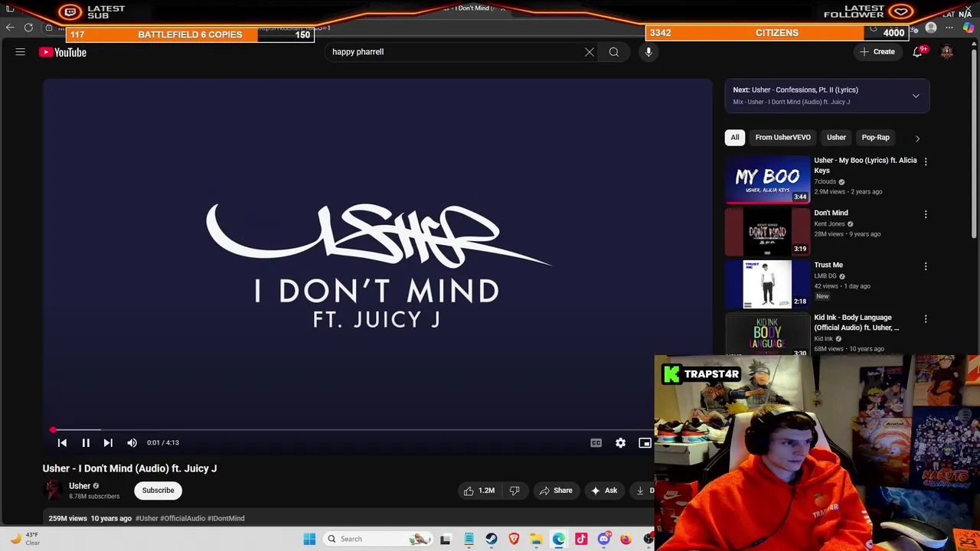Open the Windows Start menu

[x=309, y=539]
